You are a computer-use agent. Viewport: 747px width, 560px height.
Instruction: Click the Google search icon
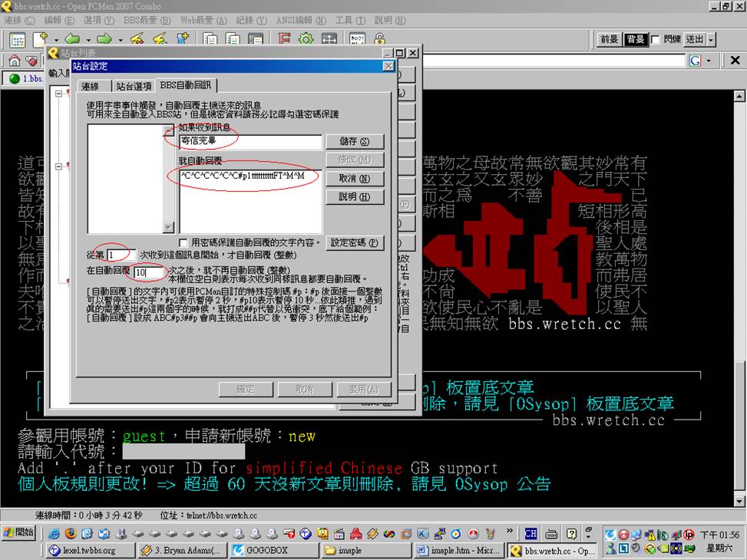pos(695,61)
